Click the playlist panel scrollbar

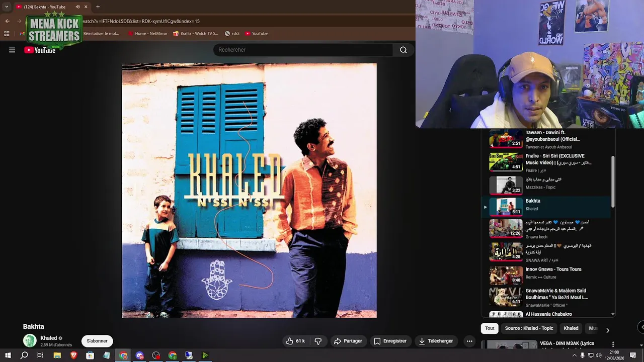[613, 181]
